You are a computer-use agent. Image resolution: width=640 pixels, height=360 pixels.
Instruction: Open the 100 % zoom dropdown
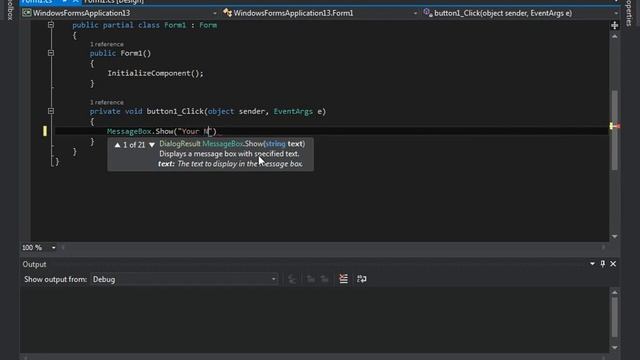[53, 248]
